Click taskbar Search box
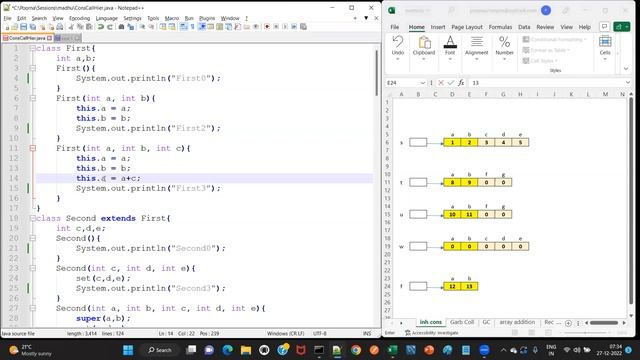Viewport: 640px width, 360px height. 159,350
